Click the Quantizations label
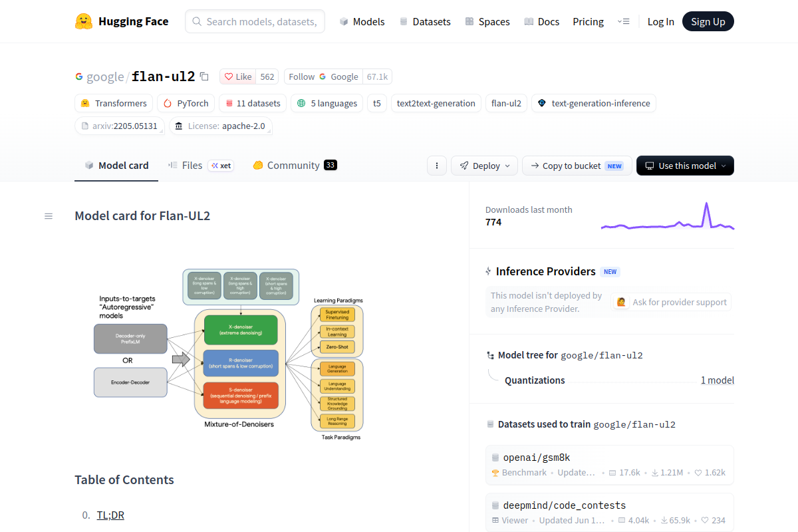This screenshot has height=532, width=798. point(535,380)
